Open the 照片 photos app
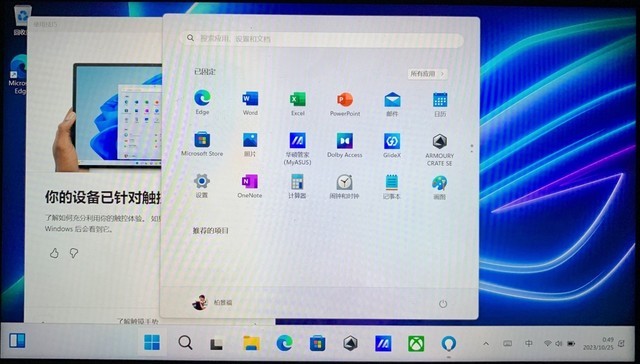 coord(250,144)
